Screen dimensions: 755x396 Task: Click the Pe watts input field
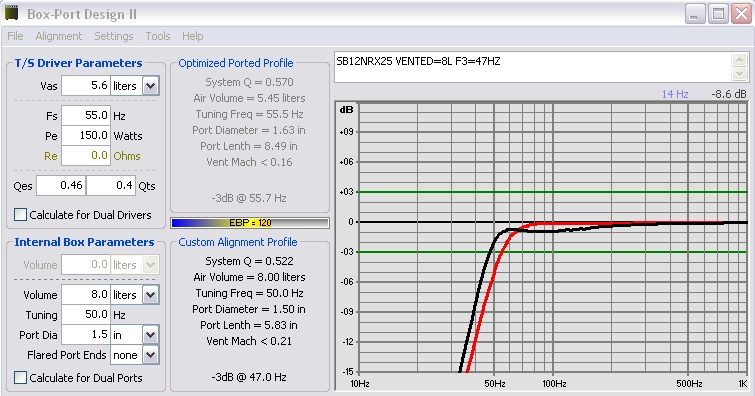tap(86, 135)
